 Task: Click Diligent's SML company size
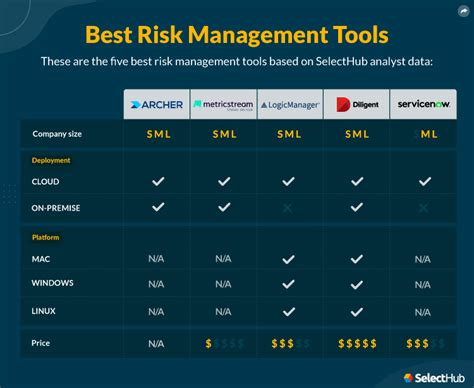pyautogui.click(x=357, y=134)
